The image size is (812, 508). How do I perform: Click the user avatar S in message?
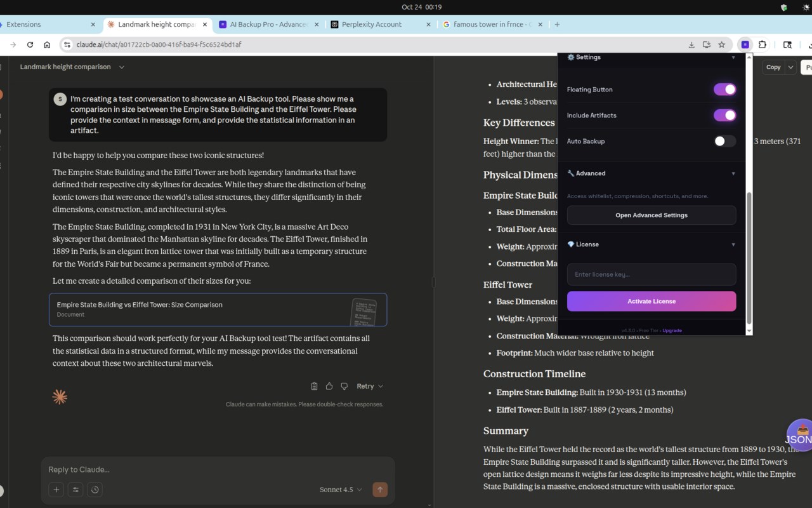[x=60, y=99]
